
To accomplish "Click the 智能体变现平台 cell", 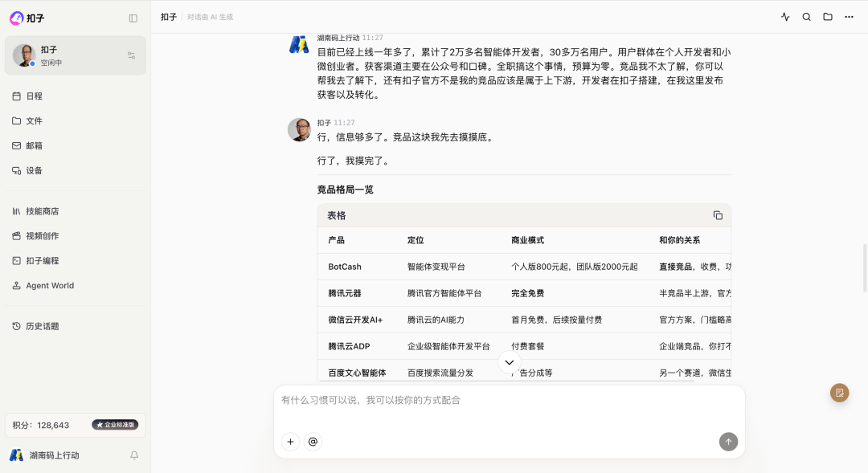I will [436, 267].
